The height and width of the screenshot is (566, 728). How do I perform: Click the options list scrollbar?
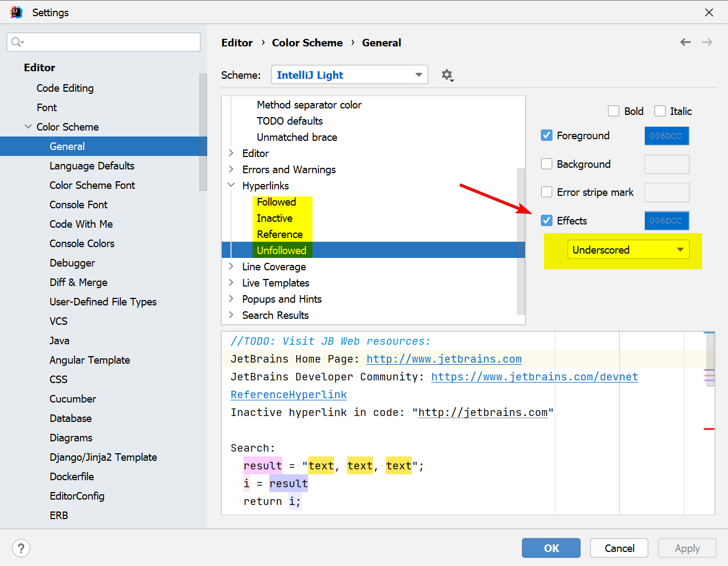tap(521, 241)
